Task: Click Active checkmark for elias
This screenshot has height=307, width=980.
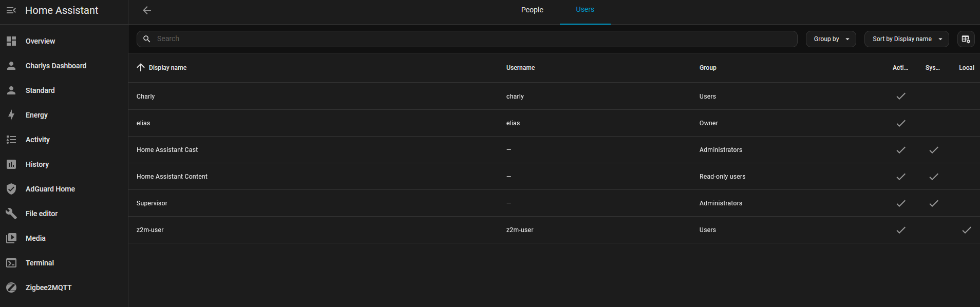Action: pos(901,123)
